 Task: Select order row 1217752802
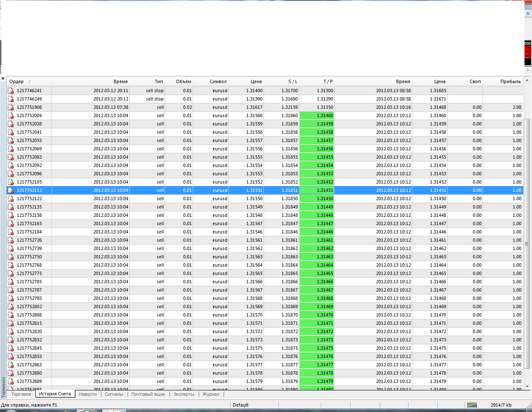265,307
